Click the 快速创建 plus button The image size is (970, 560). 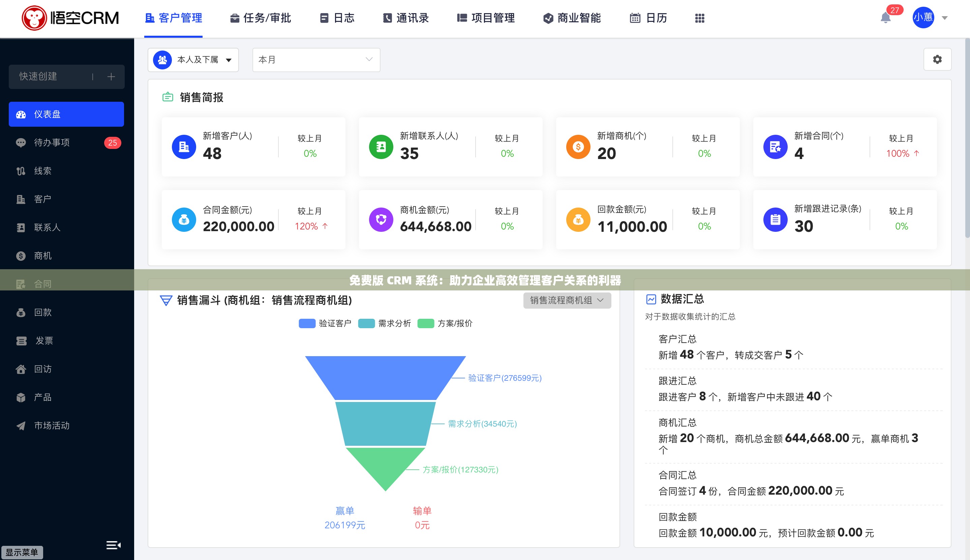111,76
